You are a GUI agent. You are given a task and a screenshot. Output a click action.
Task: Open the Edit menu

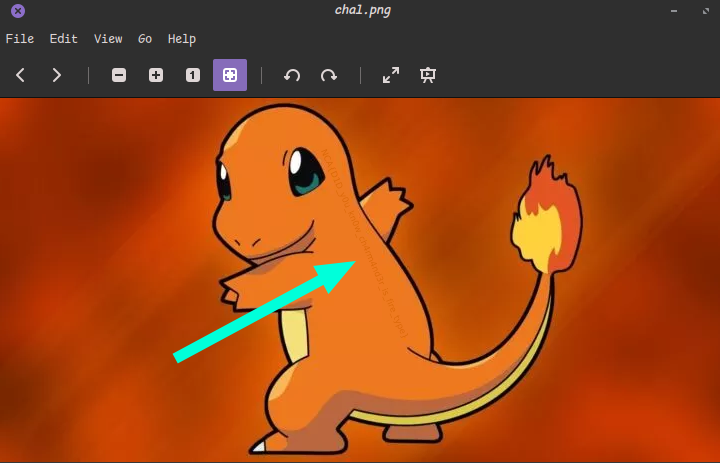[x=63, y=39]
